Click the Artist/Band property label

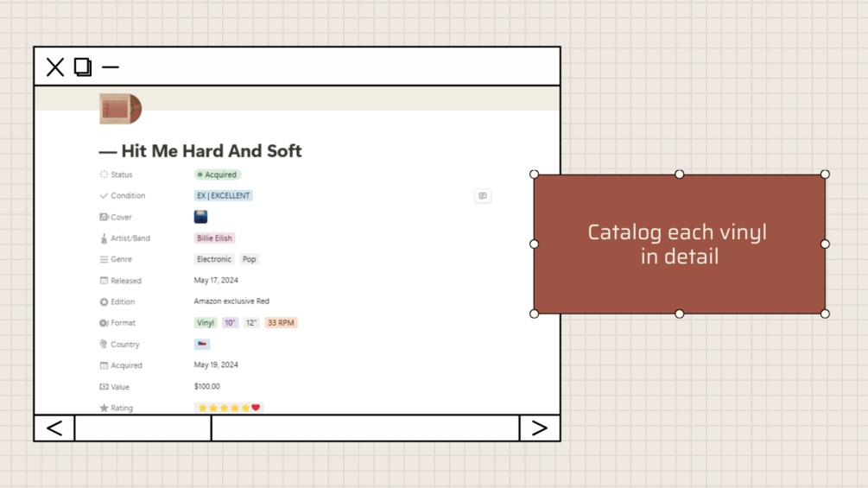130,238
